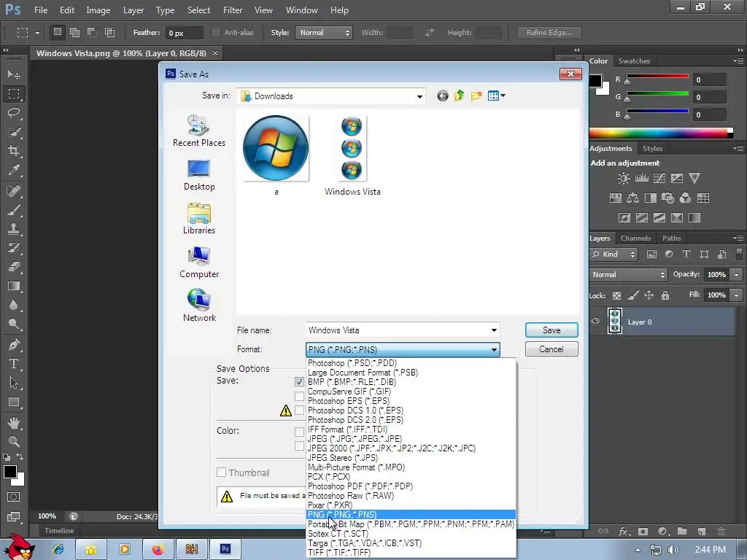Collapse the Format PNG dropdown

(494, 349)
